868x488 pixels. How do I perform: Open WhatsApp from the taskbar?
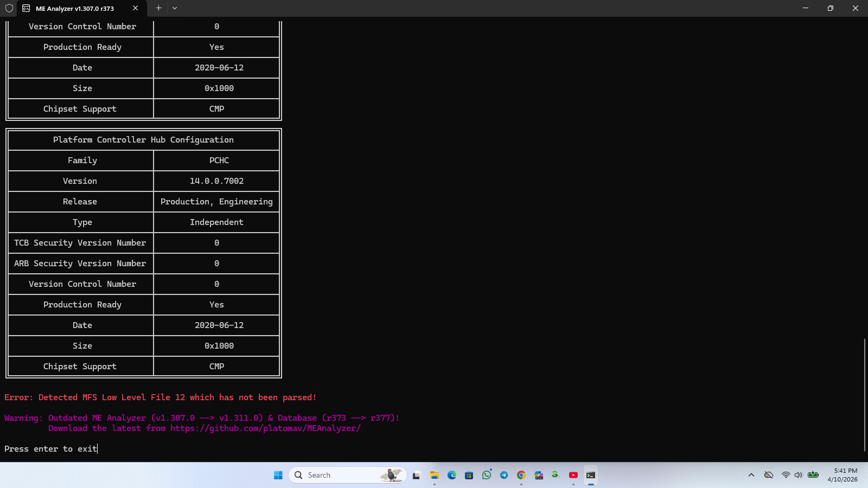click(x=487, y=474)
